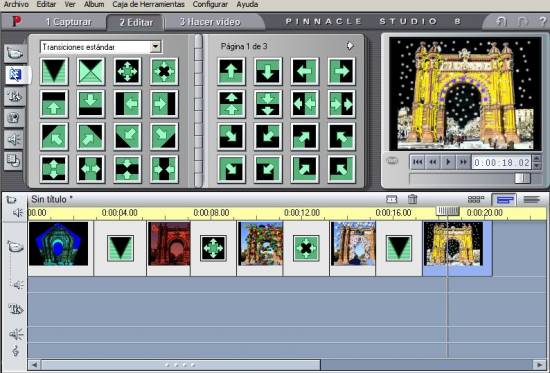Image resolution: width=550 pixels, height=373 pixels.
Task: Switch to storyboard view
Action: (x=476, y=200)
